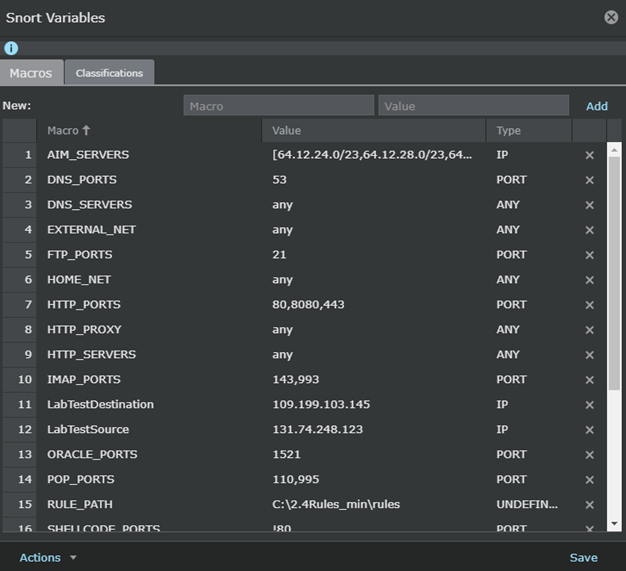Click the value 53 cell
626x571 pixels.
coord(374,180)
